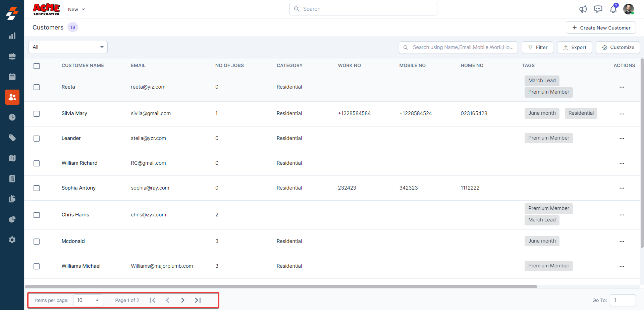Expand the All customers filter dropdown

tap(68, 47)
